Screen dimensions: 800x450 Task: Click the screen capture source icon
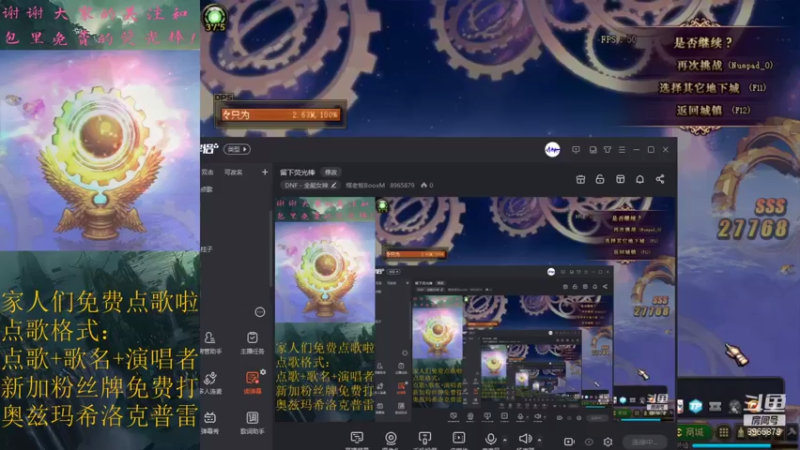357,439
